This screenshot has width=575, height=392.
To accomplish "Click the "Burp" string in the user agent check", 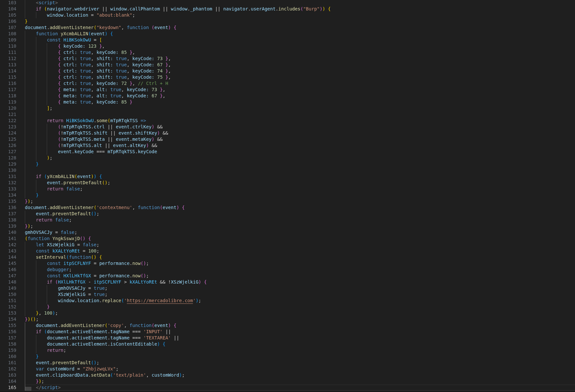I will (311, 9).
